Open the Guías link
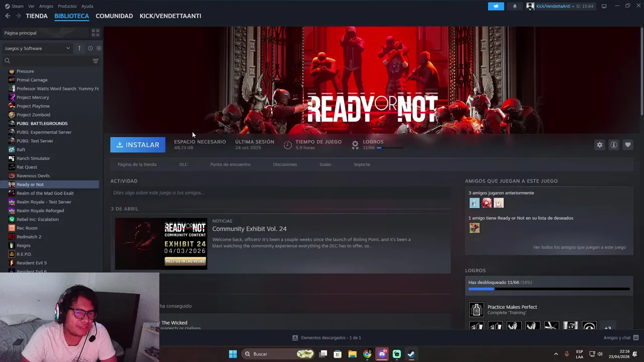 pos(325,164)
